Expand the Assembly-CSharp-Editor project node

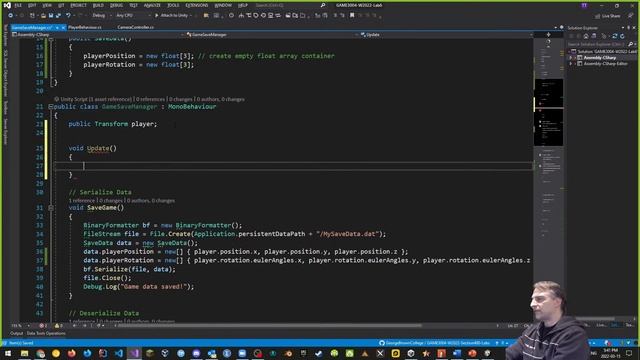coord(571,64)
